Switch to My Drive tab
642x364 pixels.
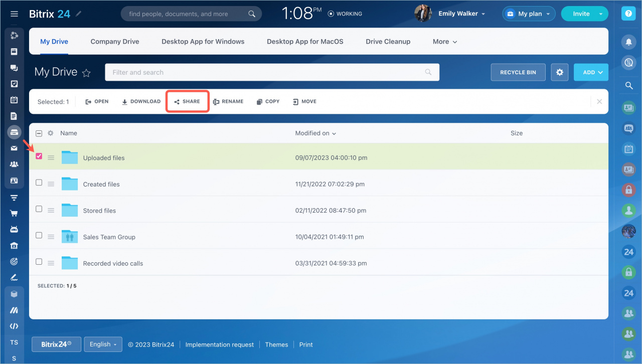[x=54, y=42]
